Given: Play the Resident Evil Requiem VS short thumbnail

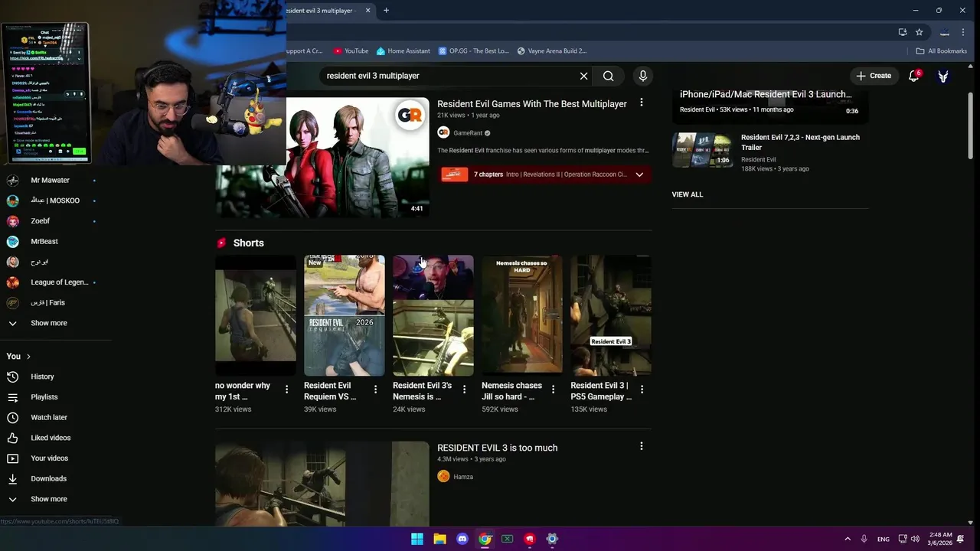Looking at the screenshot, I should pos(345,315).
